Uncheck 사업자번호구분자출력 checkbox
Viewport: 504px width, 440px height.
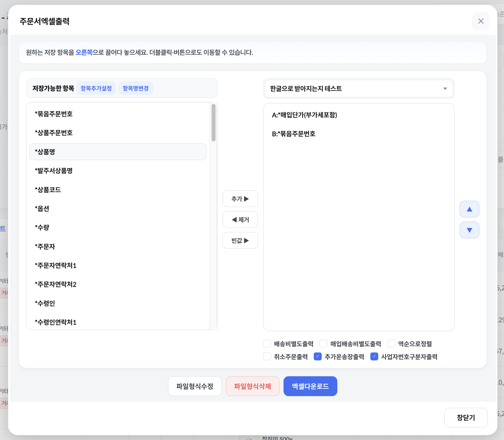pos(374,357)
